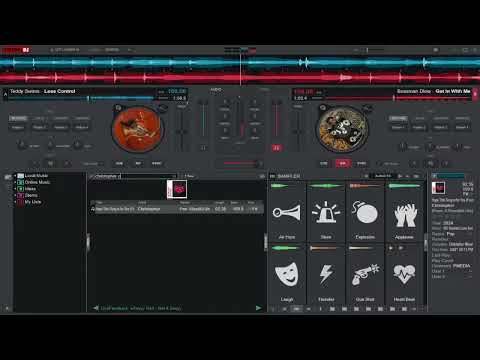Open the layout dropdown in top bar

[x=112, y=50]
